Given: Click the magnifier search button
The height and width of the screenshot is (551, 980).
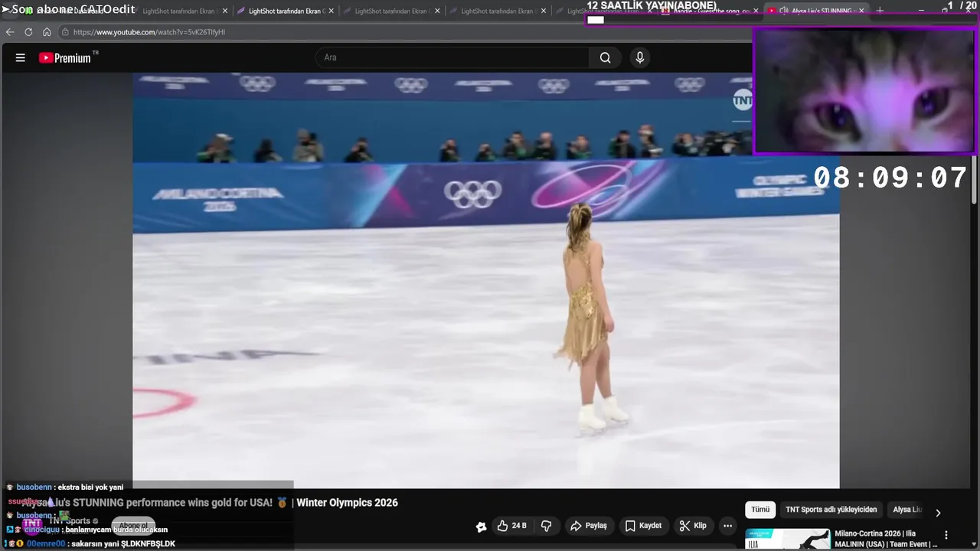Looking at the screenshot, I should (606, 57).
